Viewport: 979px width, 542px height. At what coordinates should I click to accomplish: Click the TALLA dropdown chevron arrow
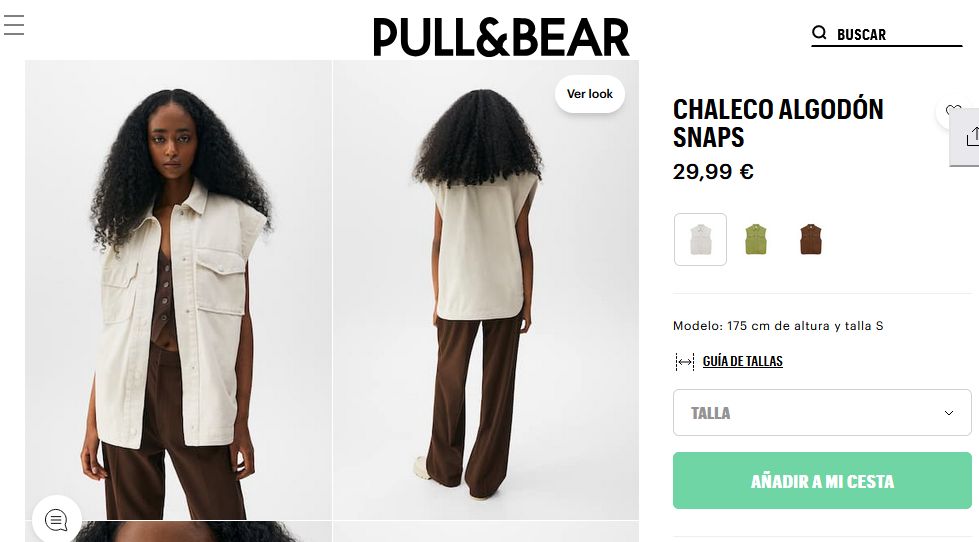tap(948, 413)
